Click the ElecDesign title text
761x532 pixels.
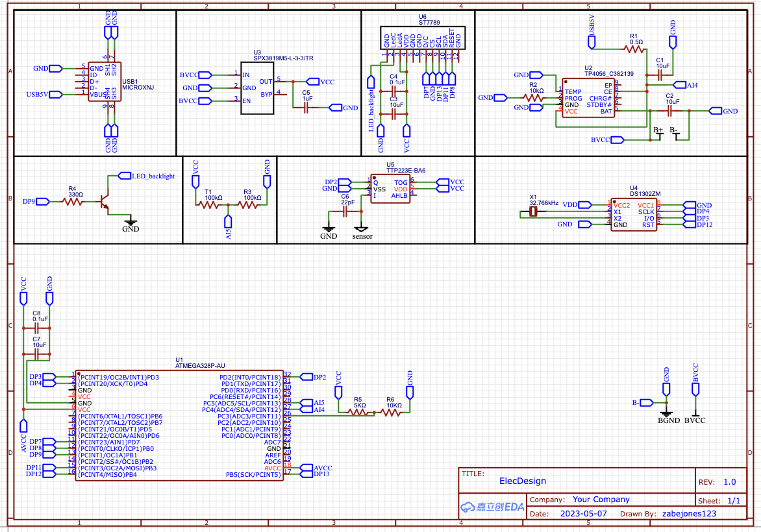522,481
